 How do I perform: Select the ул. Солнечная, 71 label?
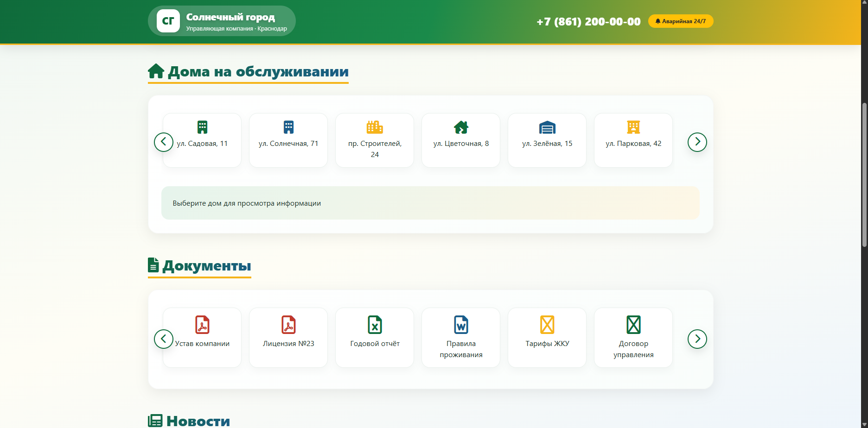click(288, 144)
